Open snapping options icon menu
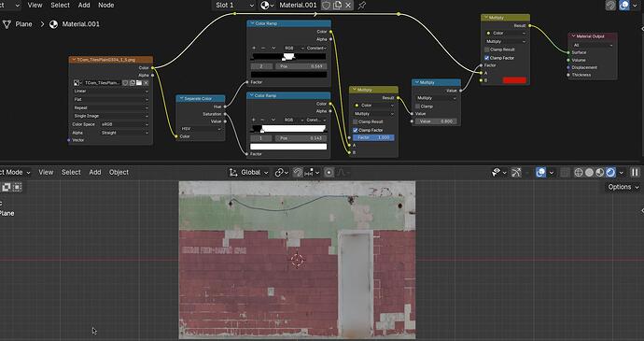This screenshot has height=341, width=644. 312,172
